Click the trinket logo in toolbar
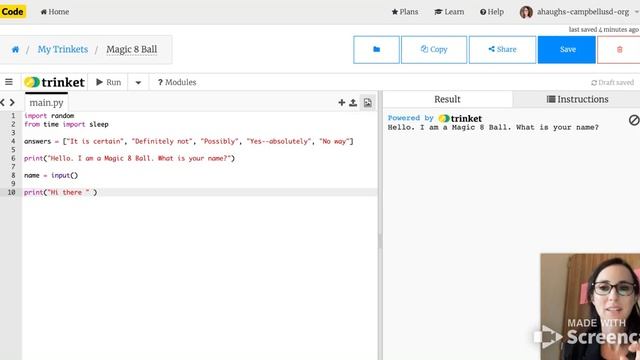This screenshot has height=360, width=640. point(55,82)
